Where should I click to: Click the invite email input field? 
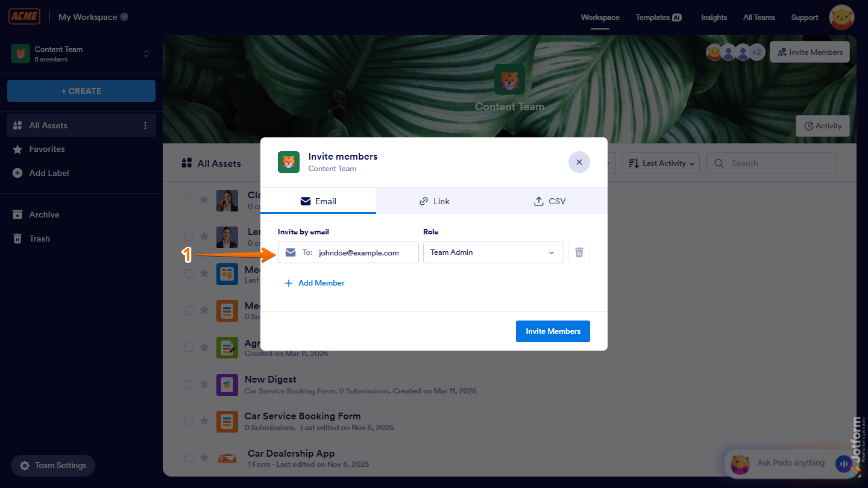348,252
